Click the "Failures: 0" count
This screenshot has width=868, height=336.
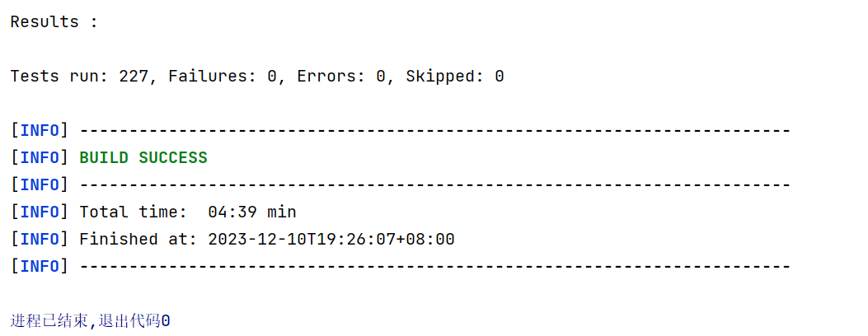point(222,77)
